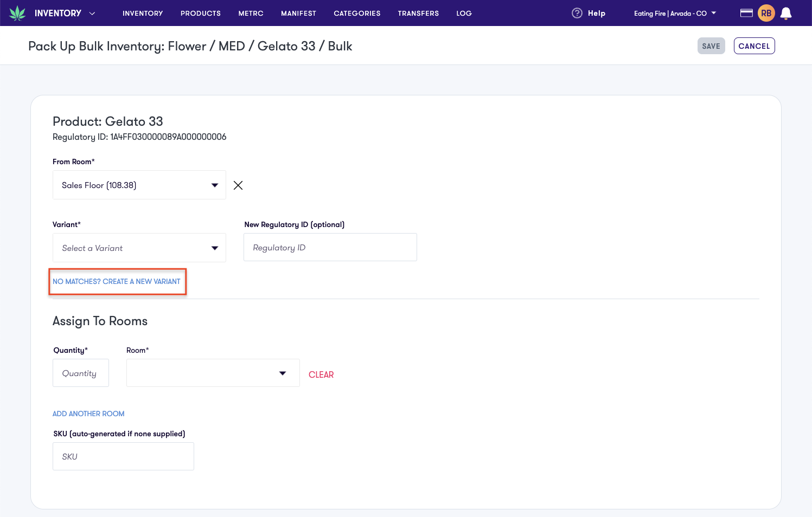
Task: Click the X to clear the From Room selection
Action: 238,185
